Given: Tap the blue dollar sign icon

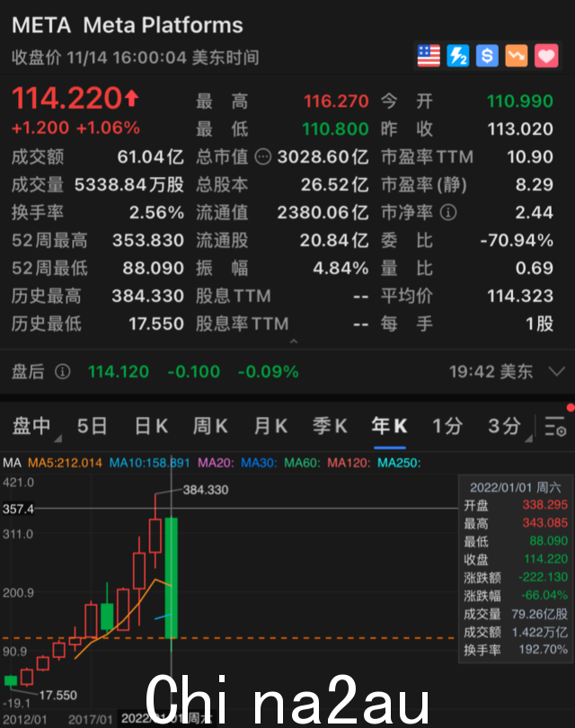Looking at the screenshot, I should [487, 57].
